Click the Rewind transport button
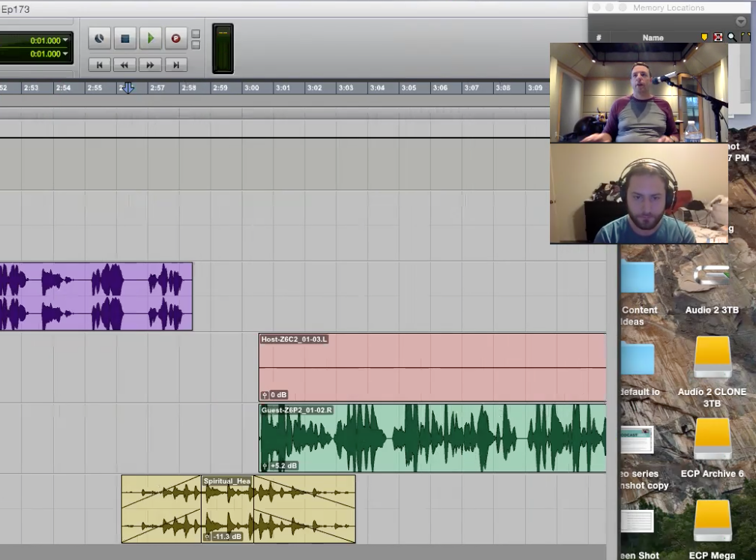 tap(125, 64)
